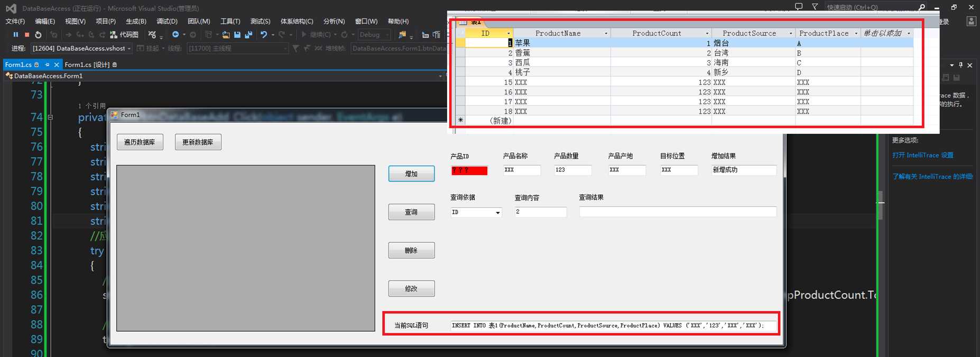
Task: Click the 单击以添加 column header
Action: pyautogui.click(x=886, y=33)
